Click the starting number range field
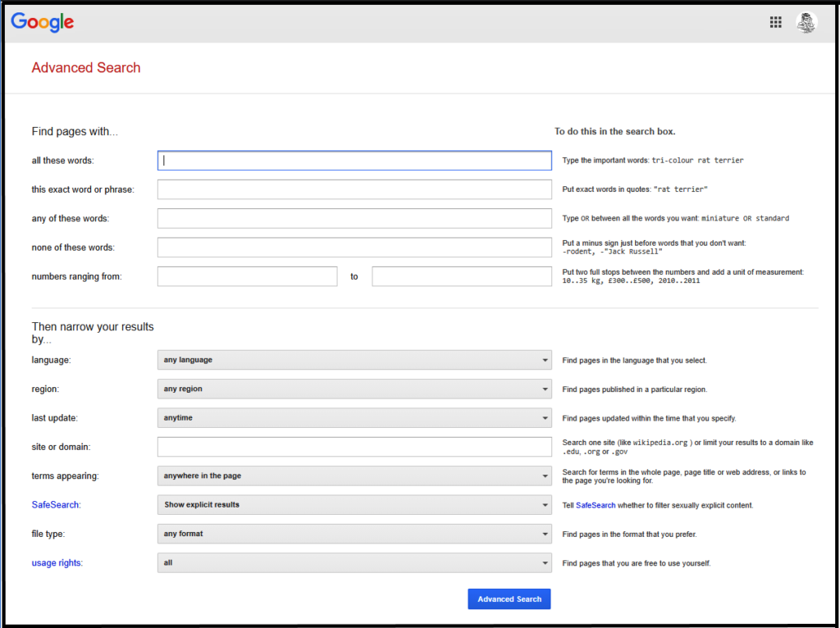840x628 pixels. click(248, 276)
